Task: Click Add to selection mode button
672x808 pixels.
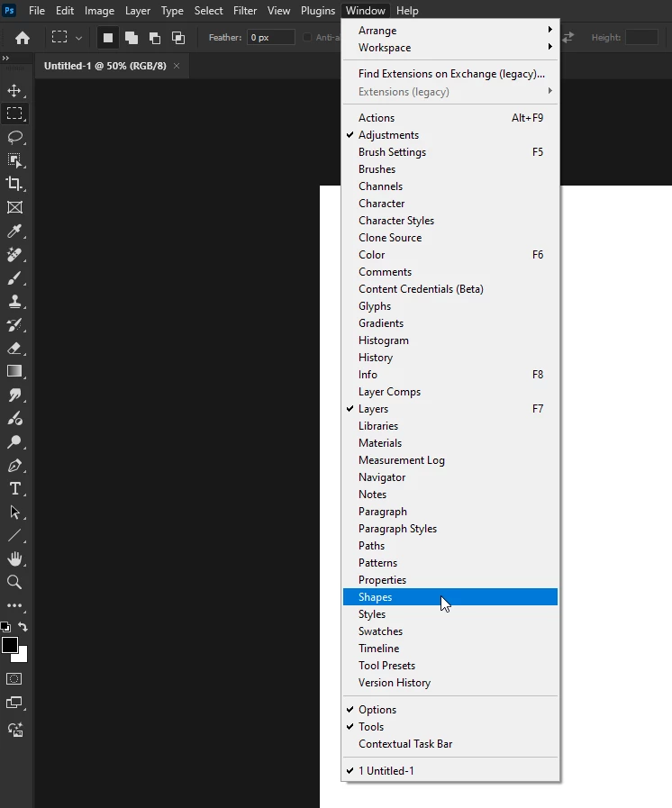Action: [132, 38]
